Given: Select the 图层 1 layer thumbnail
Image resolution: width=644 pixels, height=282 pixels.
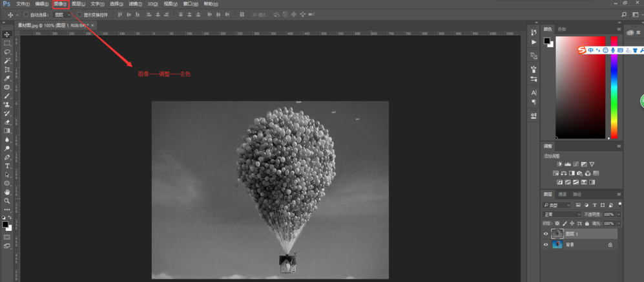Looking at the screenshot, I should tap(557, 234).
